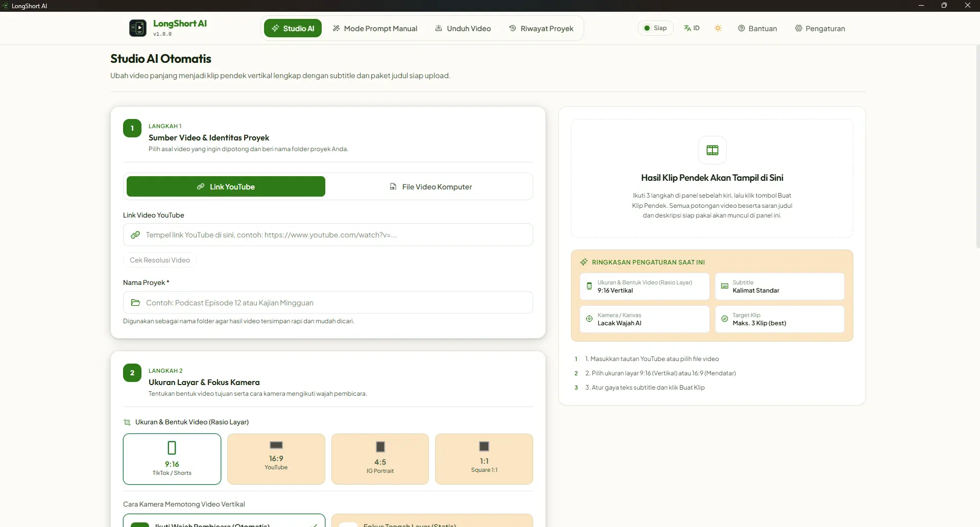Select the 4:5 IG Portrait ratio
Image resolution: width=980 pixels, height=527 pixels.
point(380,459)
